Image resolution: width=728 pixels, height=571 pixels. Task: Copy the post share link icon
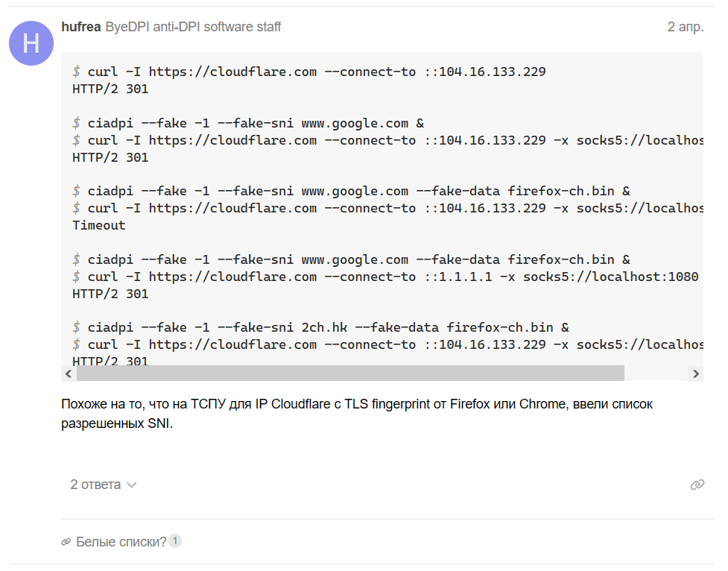[697, 485]
